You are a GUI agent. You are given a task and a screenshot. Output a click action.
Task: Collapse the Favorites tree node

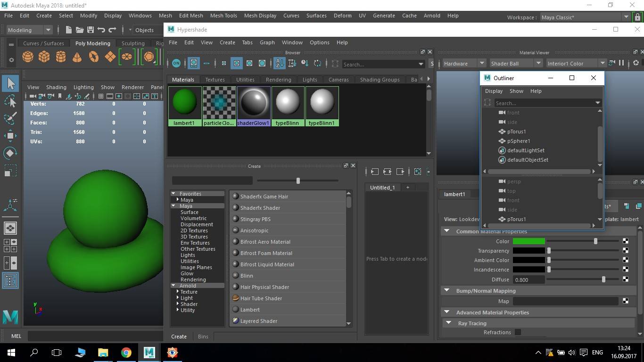(x=173, y=194)
